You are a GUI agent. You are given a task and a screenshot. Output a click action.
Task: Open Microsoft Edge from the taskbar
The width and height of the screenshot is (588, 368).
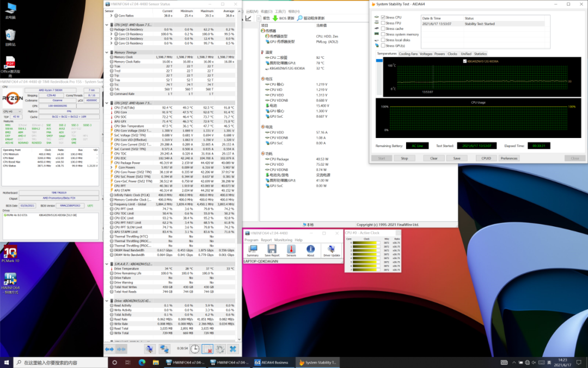pyautogui.click(x=142, y=363)
